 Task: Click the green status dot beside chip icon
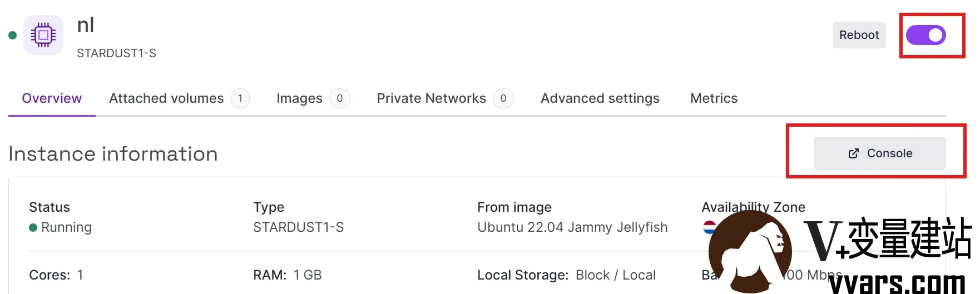12,36
